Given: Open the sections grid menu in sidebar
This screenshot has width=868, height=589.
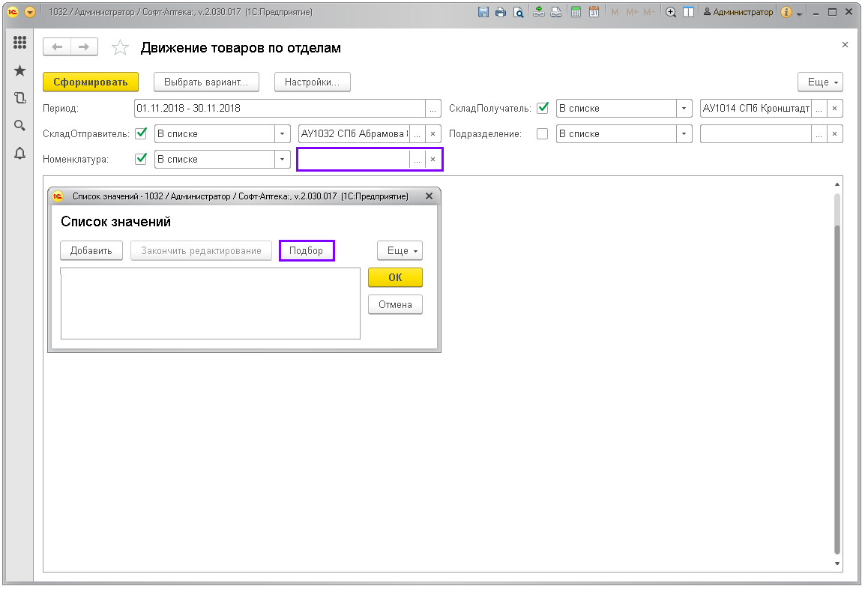Looking at the screenshot, I should (20, 43).
